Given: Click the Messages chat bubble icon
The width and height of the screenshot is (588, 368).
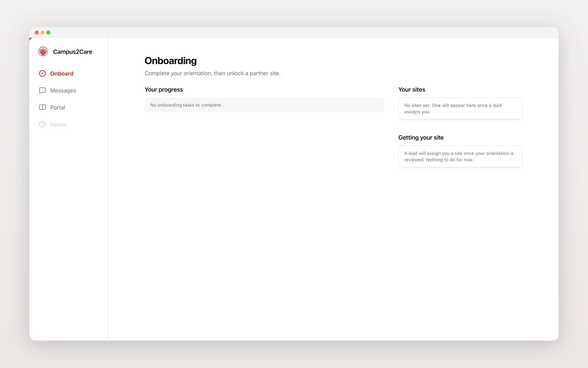Looking at the screenshot, I should point(42,90).
